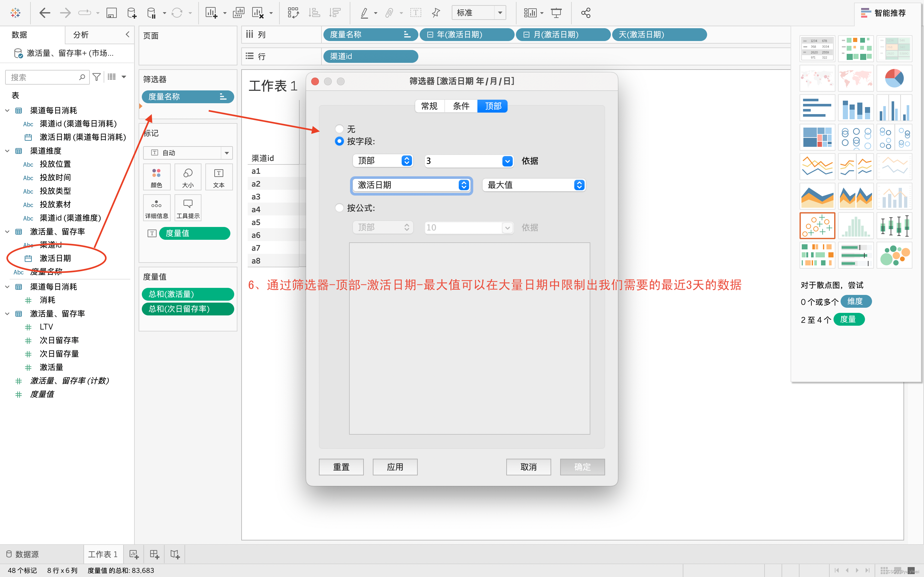
Task: Switch to the 条件 tab
Action: [461, 106]
